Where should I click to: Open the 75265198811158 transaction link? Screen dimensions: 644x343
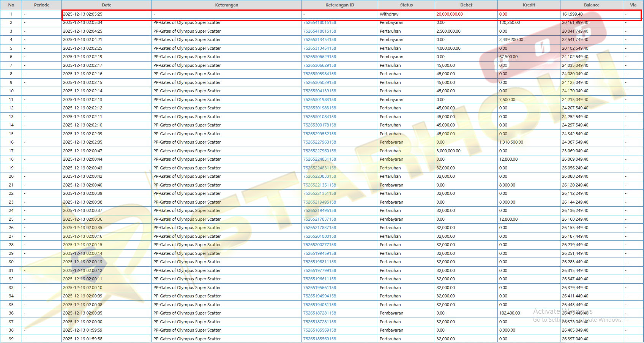(319, 262)
